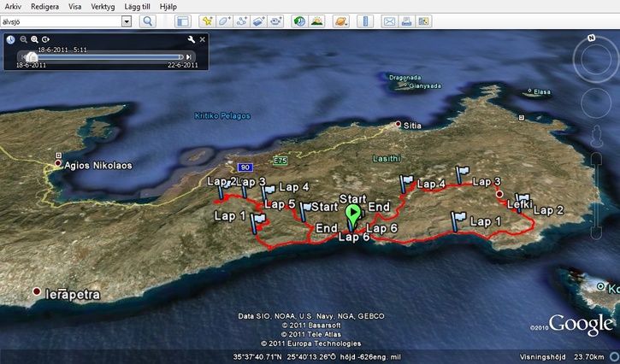Select the ruler measurement tool
The image size is (620, 364).
click(363, 21)
